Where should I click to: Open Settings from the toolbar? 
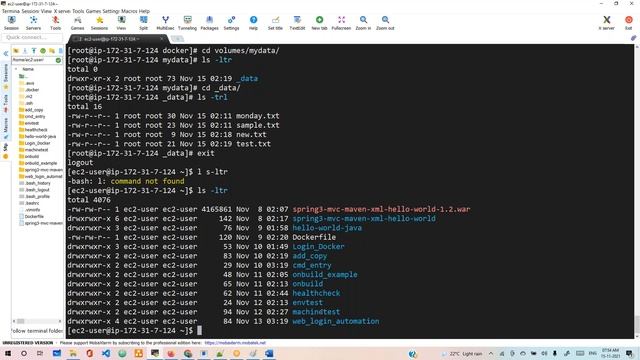pyautogui.click(x=231, y=23)
